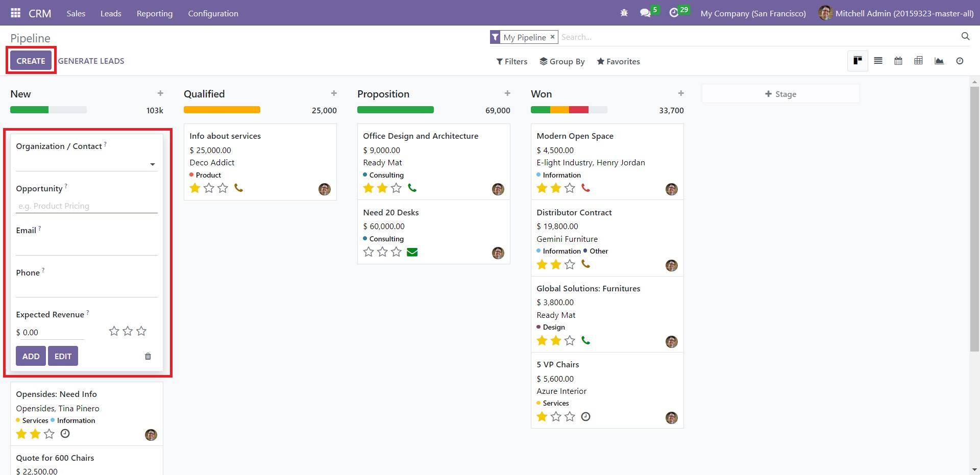The image size is (980, 475).
Task: Click phone icon on Global Solutions: Furnitures
Action: 585,340
